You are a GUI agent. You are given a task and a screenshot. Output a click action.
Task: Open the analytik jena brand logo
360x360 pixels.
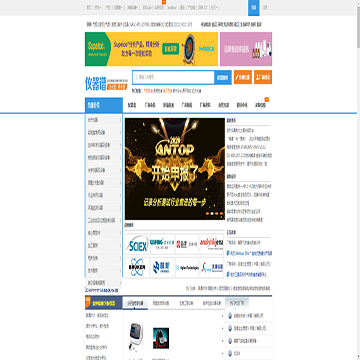click(212, 244)
